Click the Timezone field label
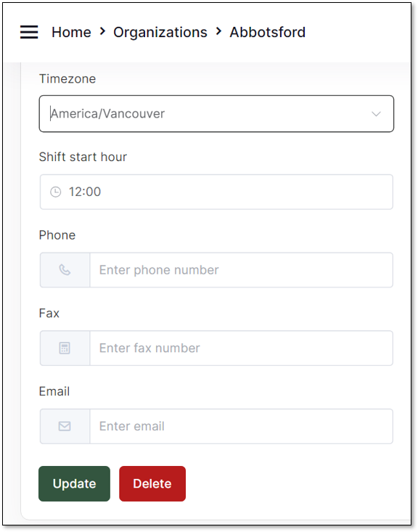The width and height of the screenshot is (418, 532). pos(67,78)
